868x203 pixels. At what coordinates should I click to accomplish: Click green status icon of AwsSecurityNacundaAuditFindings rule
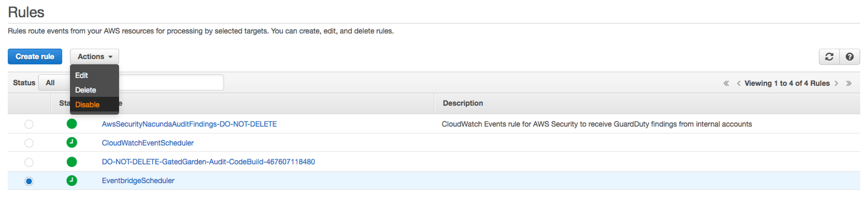tap(72, 124)
